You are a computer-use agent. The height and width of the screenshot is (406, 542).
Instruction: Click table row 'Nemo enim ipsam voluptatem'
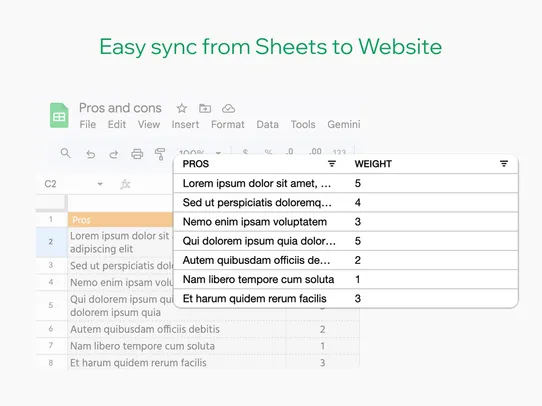(x=346, y=222)
